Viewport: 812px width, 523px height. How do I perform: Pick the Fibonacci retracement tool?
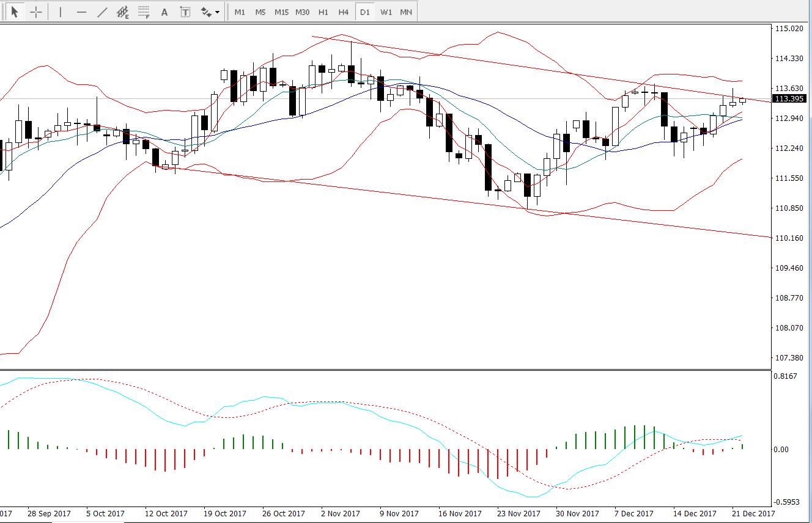click(144, 12)
